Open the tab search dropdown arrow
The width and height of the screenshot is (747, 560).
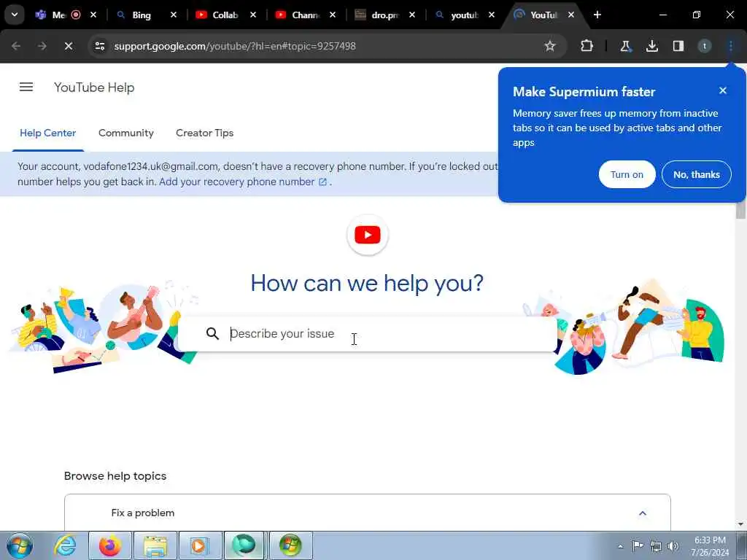(x=15, y=15)
